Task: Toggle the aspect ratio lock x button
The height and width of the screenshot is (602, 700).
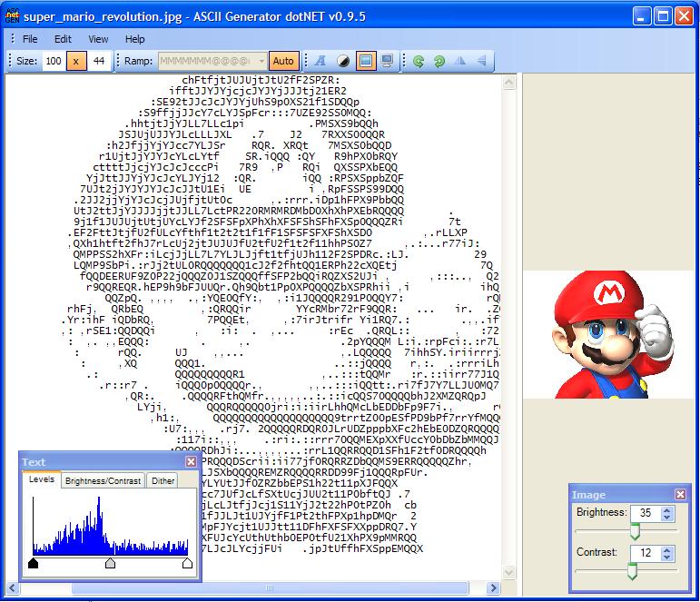Action: [x=76, y=61]
